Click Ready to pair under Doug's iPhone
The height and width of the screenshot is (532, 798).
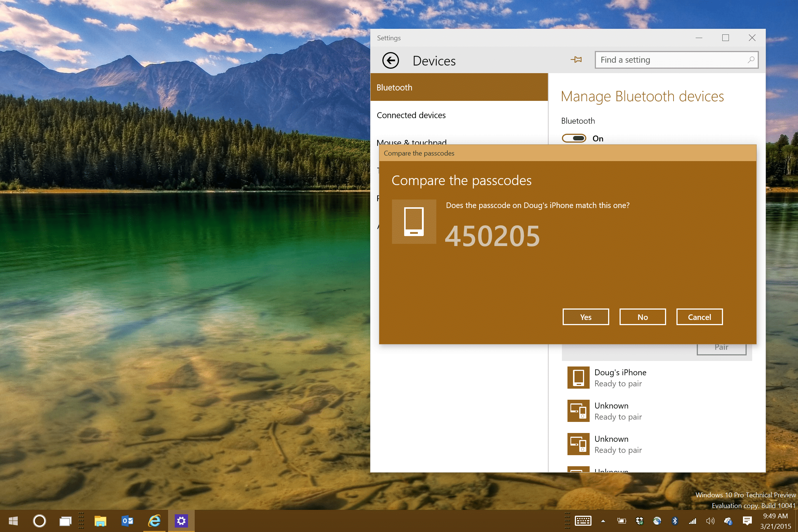pyautogui.click(x=618, y=383)
